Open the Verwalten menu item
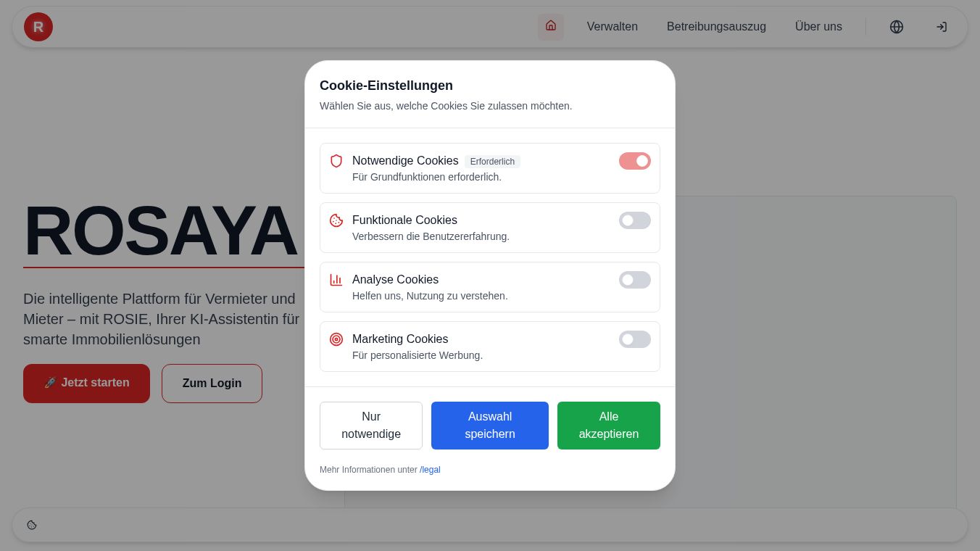 (612, 27)
